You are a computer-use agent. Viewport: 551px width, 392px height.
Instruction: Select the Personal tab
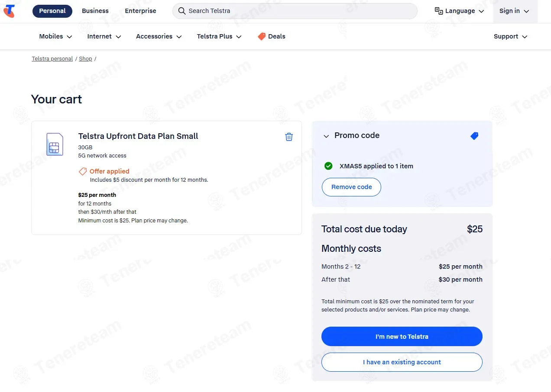click(x=52, y=11)
